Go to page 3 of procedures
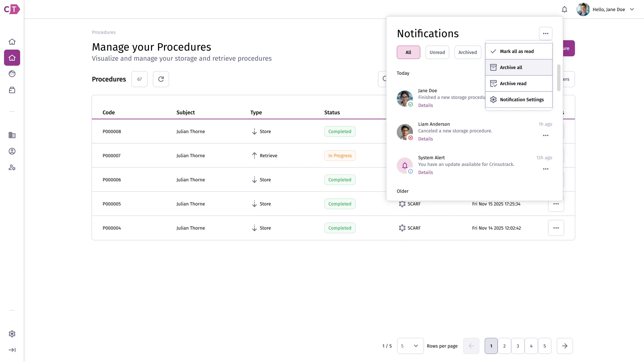The width and height of the screenshot is (644, 362). point(518,346)
